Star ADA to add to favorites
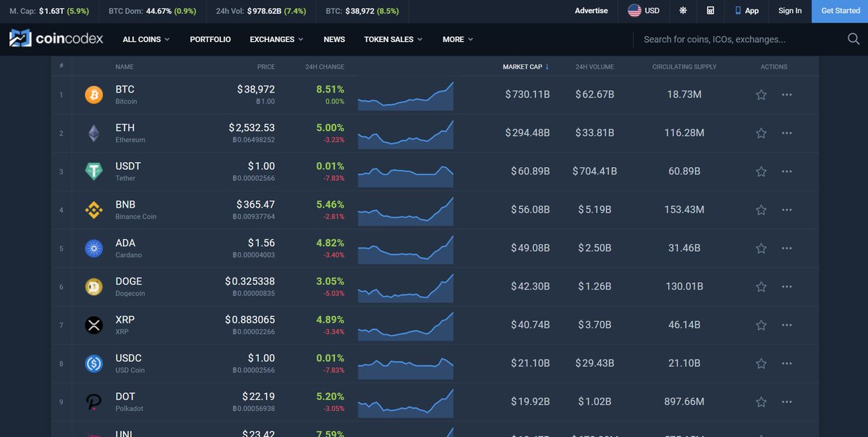 761,248
